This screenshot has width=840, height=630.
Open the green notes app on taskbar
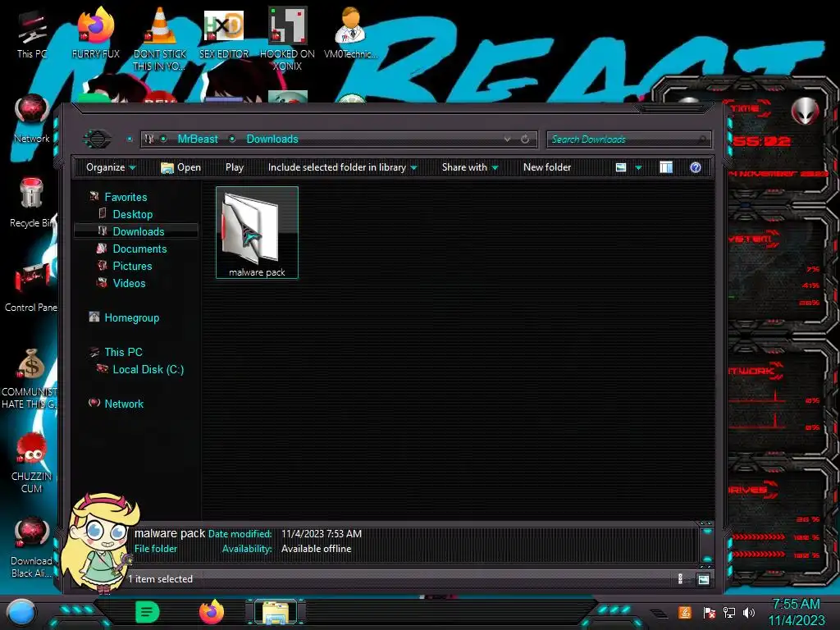click(148, 612)
